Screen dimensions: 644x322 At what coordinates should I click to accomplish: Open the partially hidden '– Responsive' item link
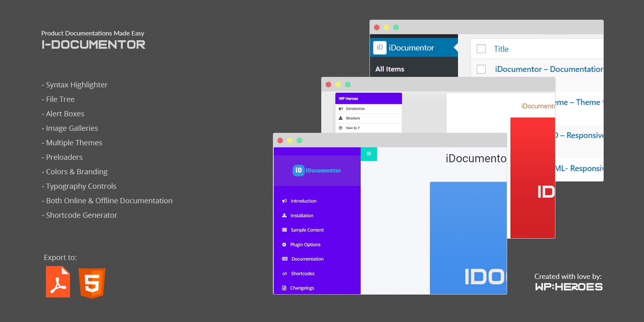579,135
